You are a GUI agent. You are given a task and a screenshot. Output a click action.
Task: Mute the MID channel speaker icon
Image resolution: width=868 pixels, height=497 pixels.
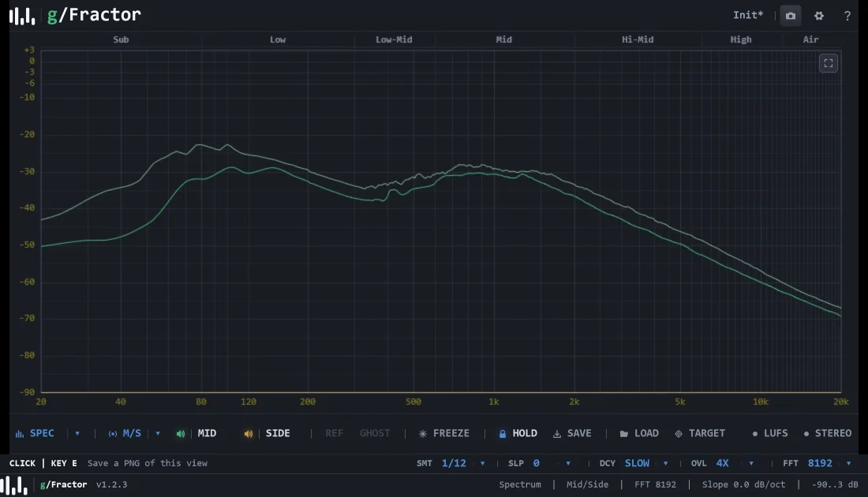[181, 434]
